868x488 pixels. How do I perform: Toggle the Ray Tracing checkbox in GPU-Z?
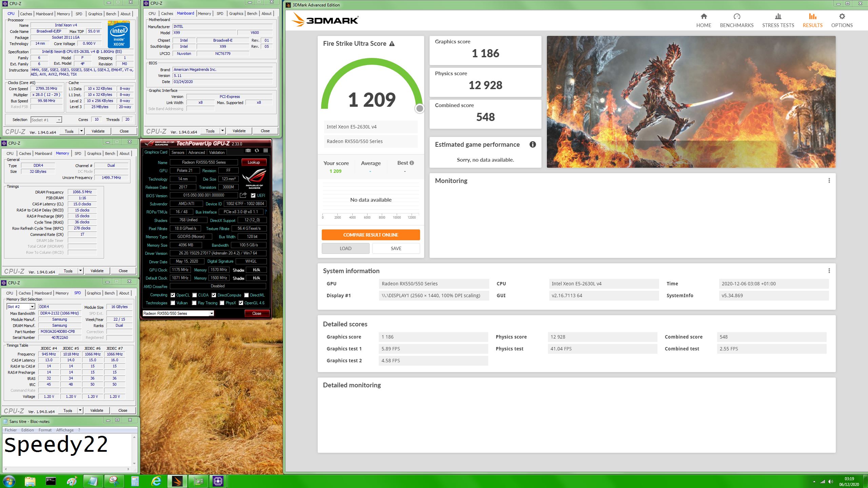pyautogui.click(x=194, y=303)
